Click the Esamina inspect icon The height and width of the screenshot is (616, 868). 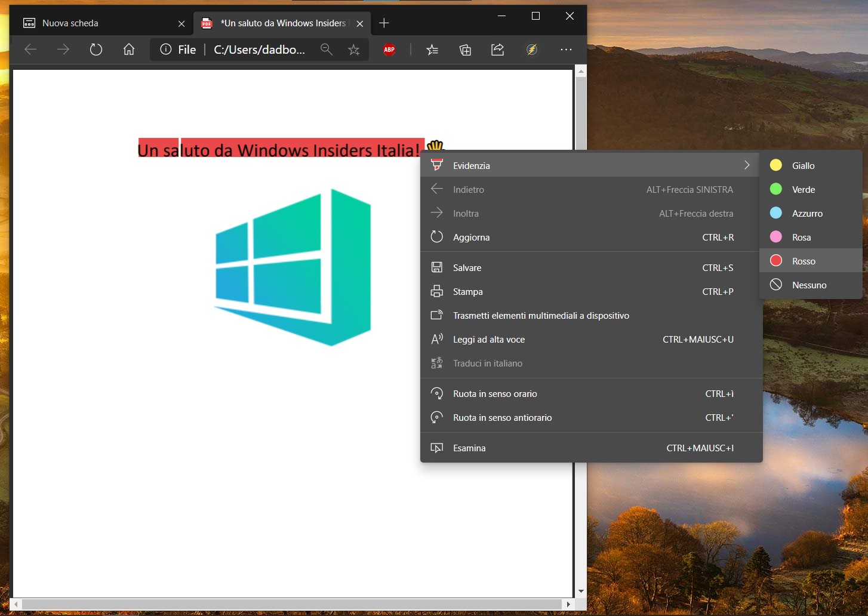click(x=437, y=448)
